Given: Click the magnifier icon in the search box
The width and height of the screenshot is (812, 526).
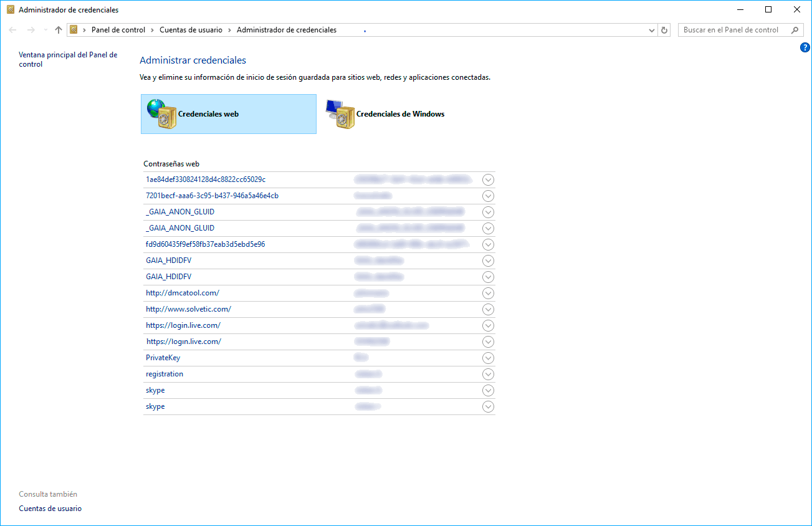Looking at the screenshot, I should [795, 30].
